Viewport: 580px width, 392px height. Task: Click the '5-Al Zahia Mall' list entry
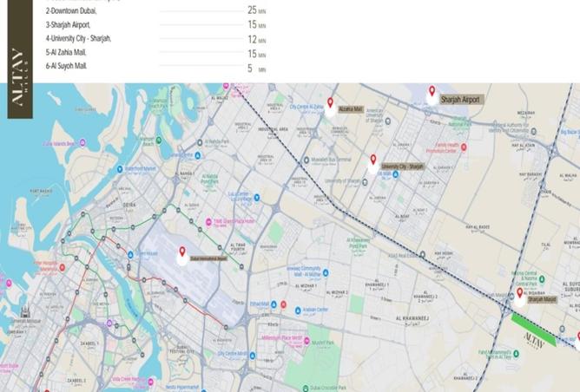[66, 52]
